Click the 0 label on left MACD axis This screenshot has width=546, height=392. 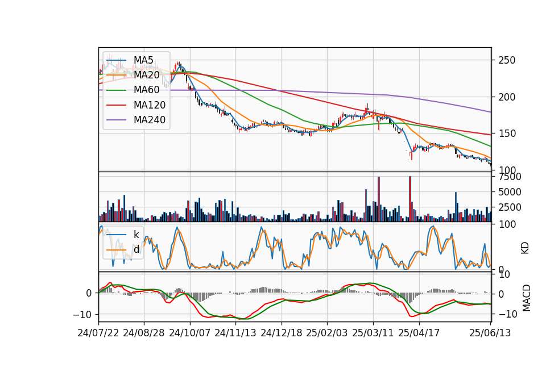(x=89, y=294)
